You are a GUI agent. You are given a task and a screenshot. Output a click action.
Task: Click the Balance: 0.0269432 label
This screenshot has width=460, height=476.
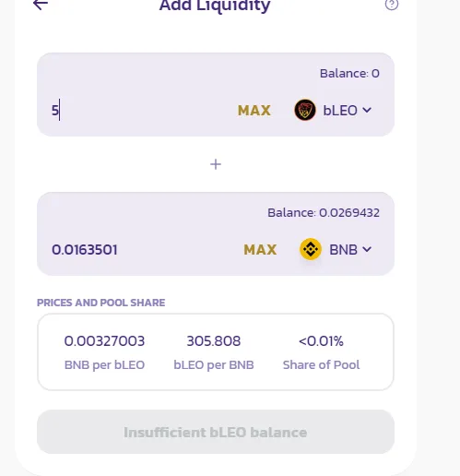[x=324, y=213]
